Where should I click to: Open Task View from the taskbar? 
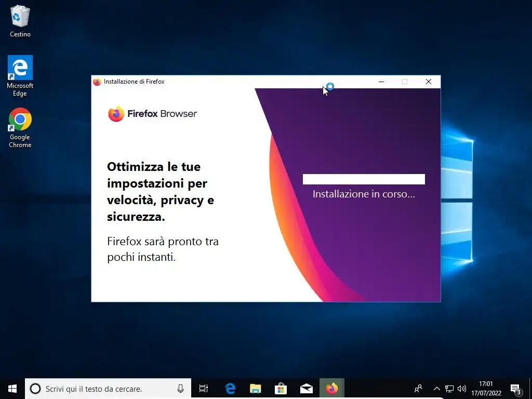(204, 389)
